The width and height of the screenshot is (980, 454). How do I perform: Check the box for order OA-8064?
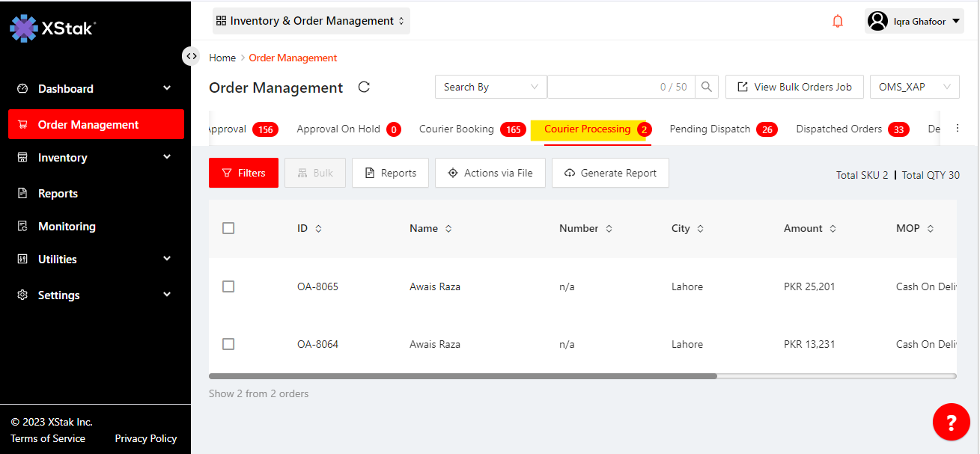[228, 344]
